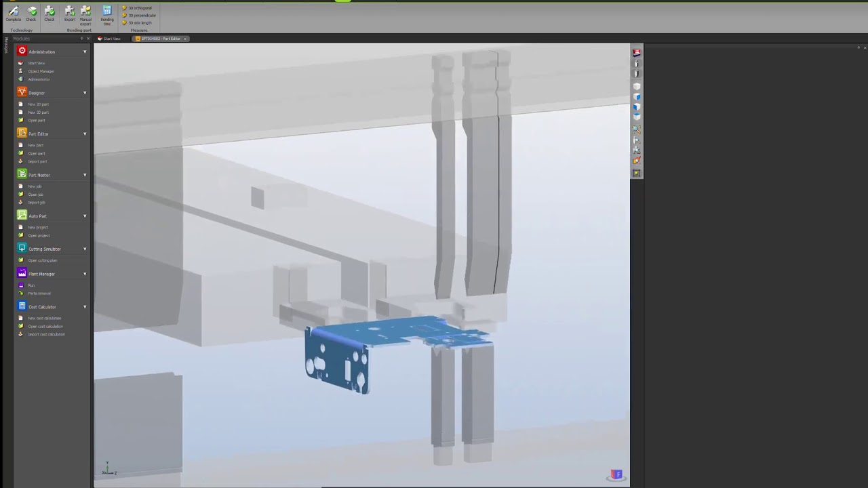Click the Part Editor module icon
Viewport: 868px width, 488px height.
tap(22, 134)
